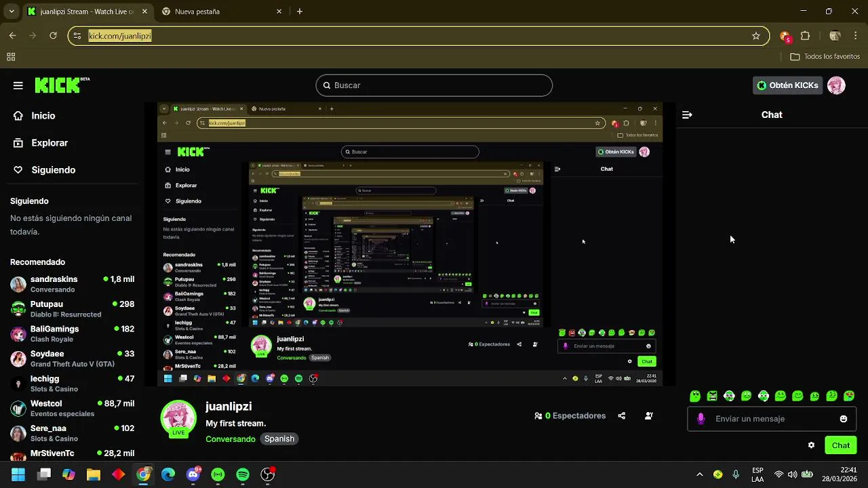868x488 pixels.
Task: Send message with the green Chat button
Action: (841, 445)
